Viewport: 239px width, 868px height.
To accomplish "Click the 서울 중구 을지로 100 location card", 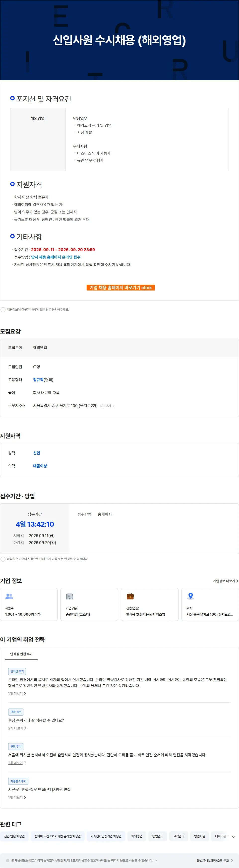I will tap(210, 604).
